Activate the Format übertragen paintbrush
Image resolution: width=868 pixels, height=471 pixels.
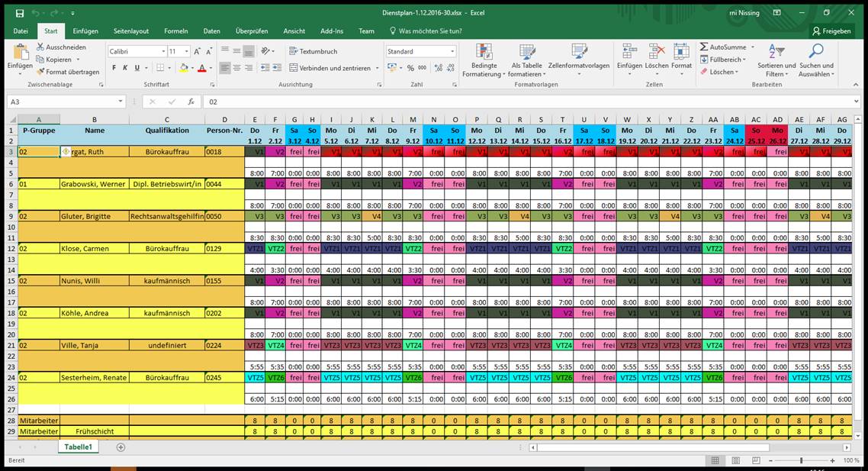(x=68, y=72)
